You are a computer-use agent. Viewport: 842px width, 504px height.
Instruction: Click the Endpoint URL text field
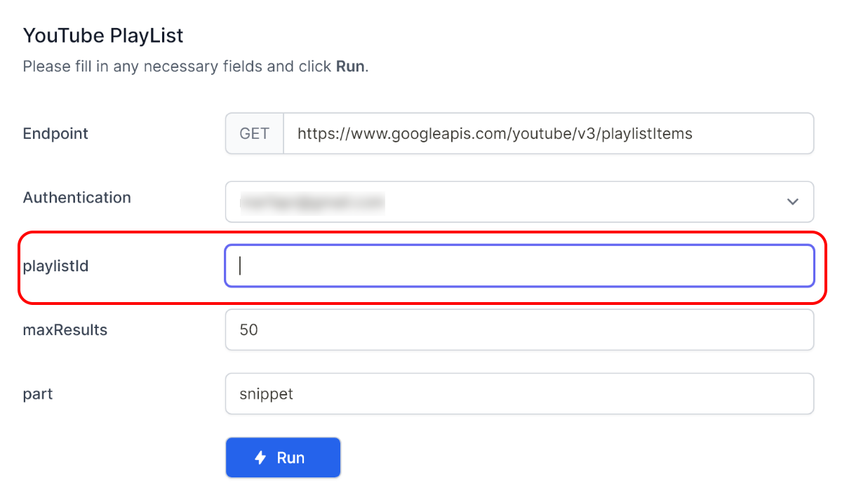tap(548, 133)
